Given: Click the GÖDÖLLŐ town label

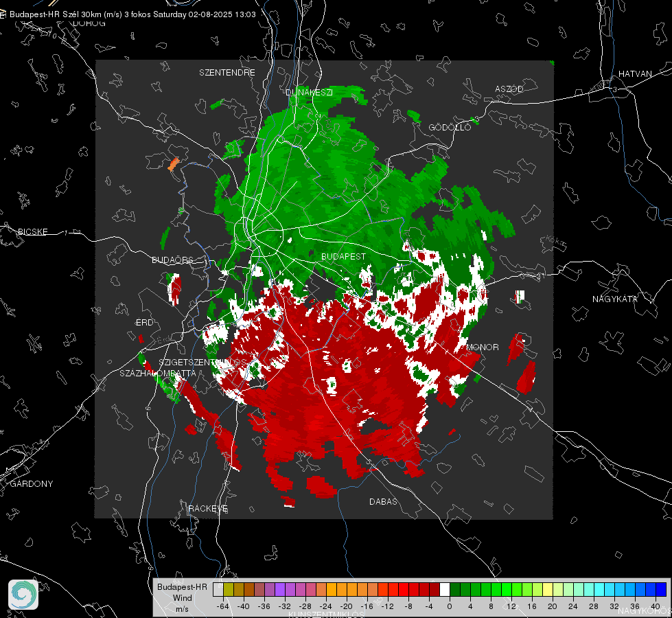Looking at the screenshot, I should point(450,127).
